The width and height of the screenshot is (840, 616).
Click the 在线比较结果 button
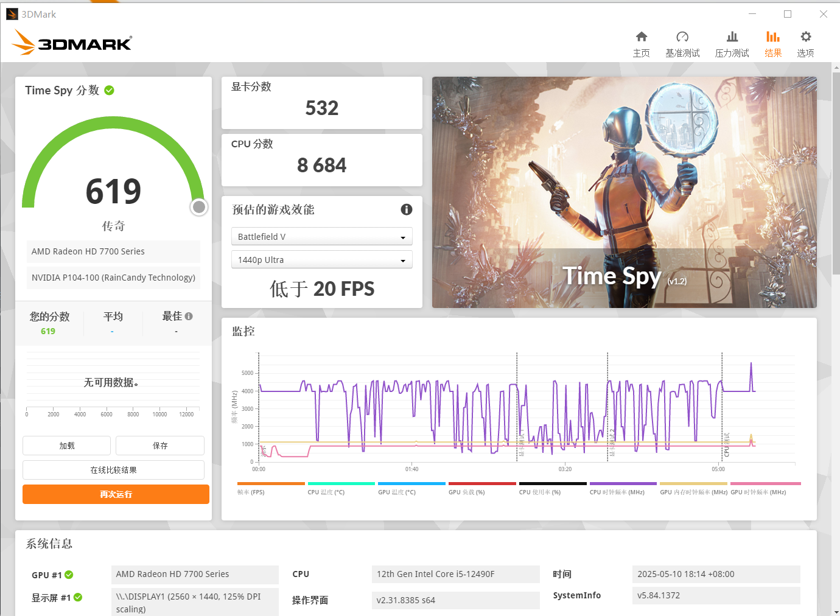point(113,470)
